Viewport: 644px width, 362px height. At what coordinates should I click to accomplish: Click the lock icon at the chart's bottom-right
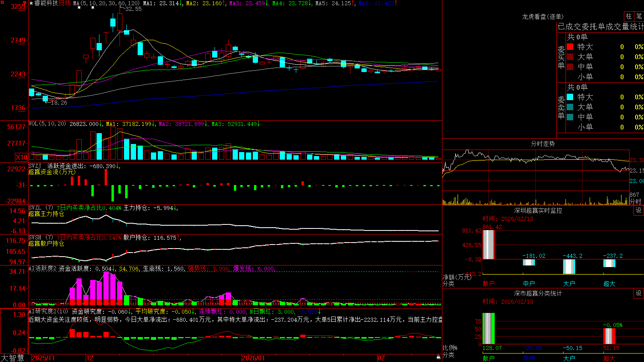(x=438, y=357)
